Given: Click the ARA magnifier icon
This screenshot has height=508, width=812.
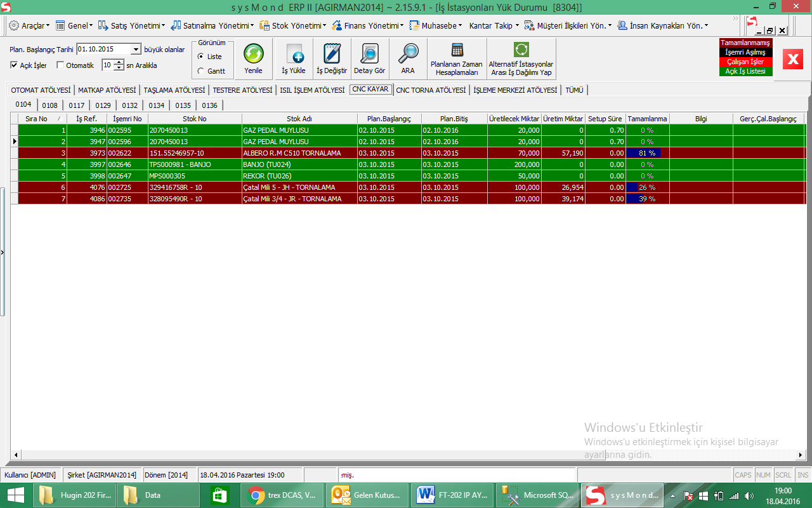Looking at the screenshot, I should (x=408, y=54).
